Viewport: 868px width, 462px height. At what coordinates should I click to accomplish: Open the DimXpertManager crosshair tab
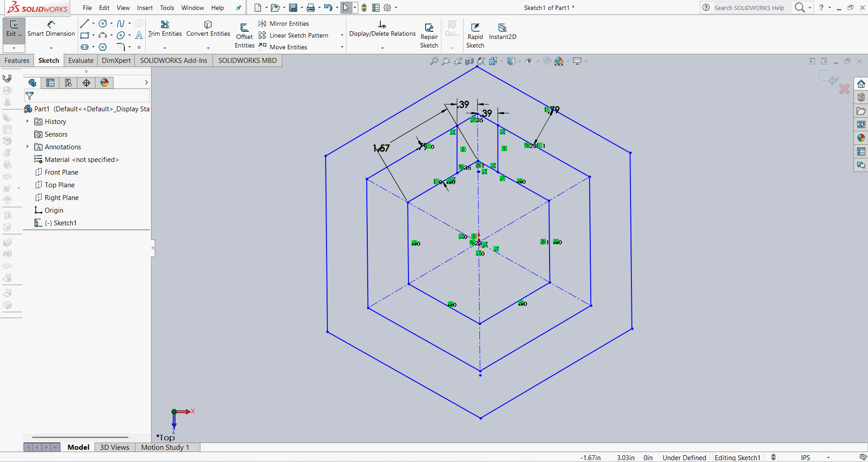[86, 82]
